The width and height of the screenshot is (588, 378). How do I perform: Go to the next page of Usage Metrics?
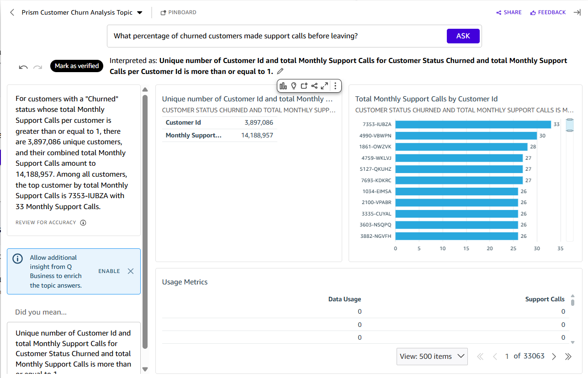point(554,357)
